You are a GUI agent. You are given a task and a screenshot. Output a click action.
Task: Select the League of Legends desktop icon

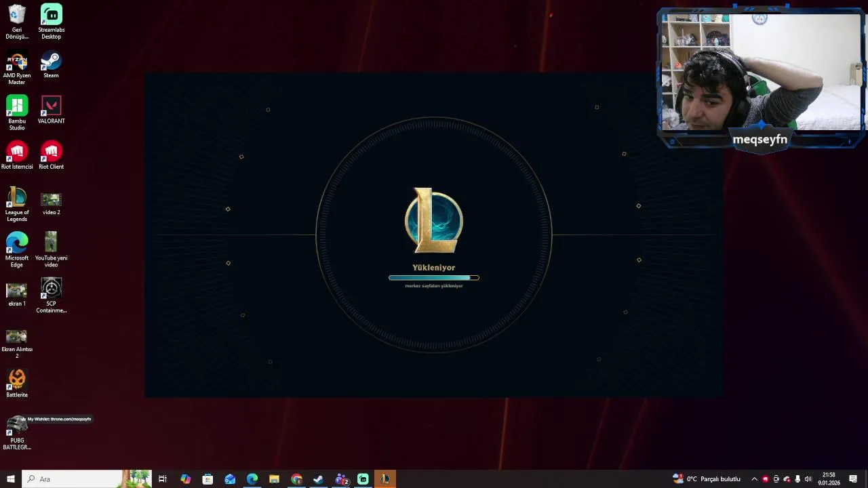[17, 204]
